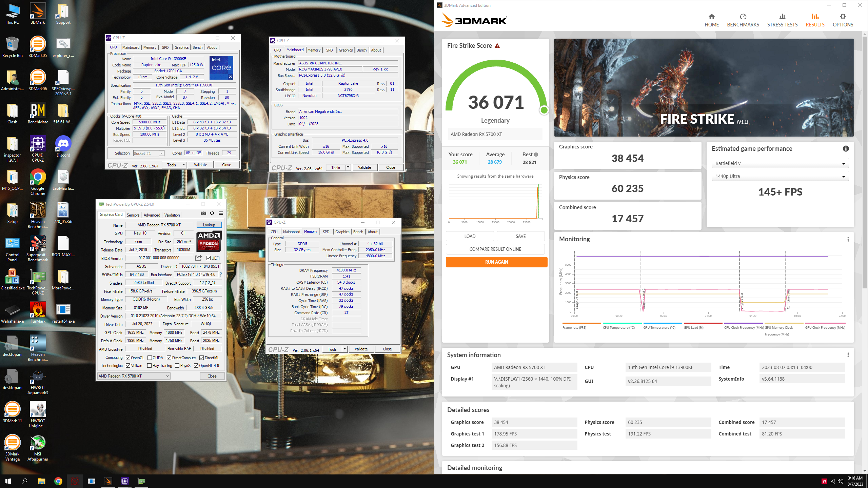Click the Lookup button in GPU-Z
This screenshot has height=488, width=868.
[x=209, y=225]
